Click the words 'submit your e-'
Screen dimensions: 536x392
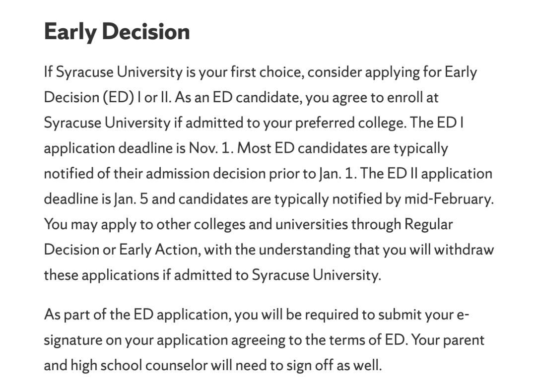point(423,315)
